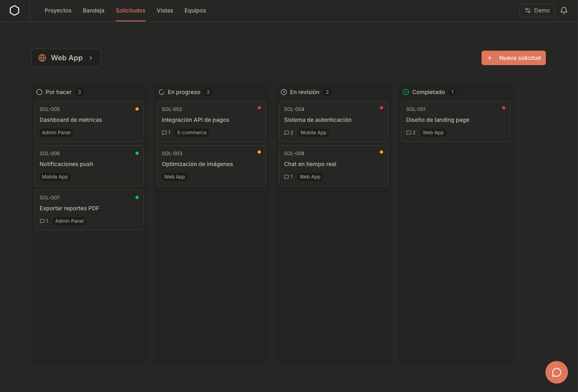The image size is (578, 392).
Task: Click green priority dot on SOL-006
Action: tap(137, 153)
